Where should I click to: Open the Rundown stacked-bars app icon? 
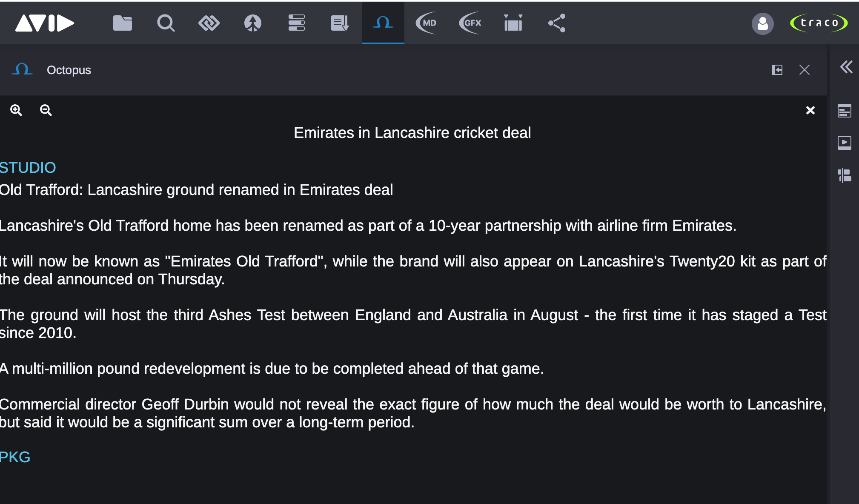click(296, 23)
